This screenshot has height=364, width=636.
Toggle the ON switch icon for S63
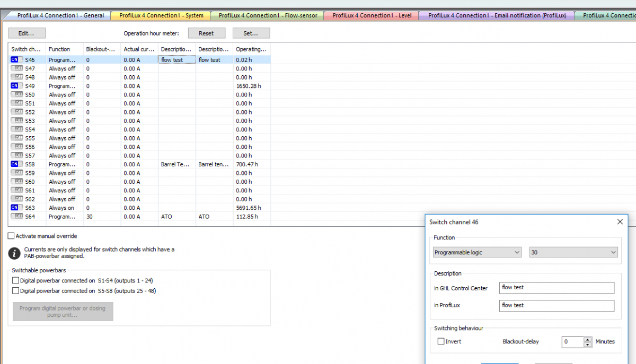pyautogui.click(x=17, y=208)
